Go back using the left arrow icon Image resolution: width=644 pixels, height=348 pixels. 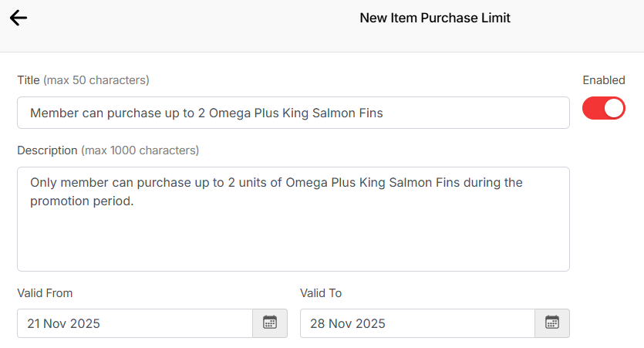pos(19,18)
